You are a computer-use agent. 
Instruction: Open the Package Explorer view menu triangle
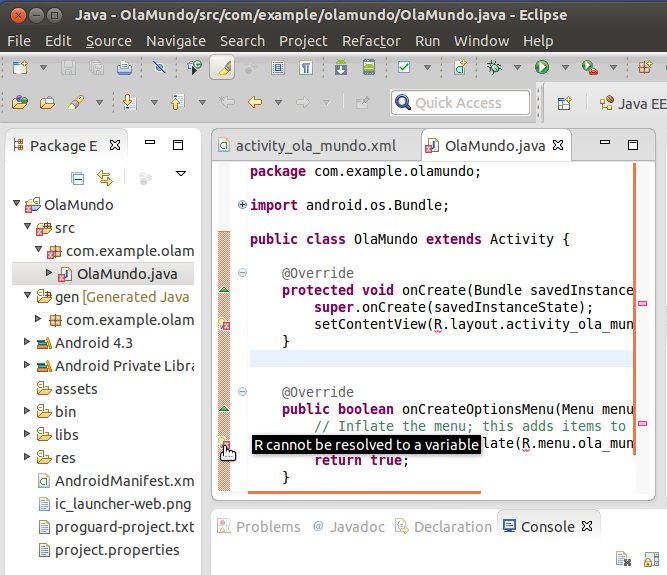point(181,174)
